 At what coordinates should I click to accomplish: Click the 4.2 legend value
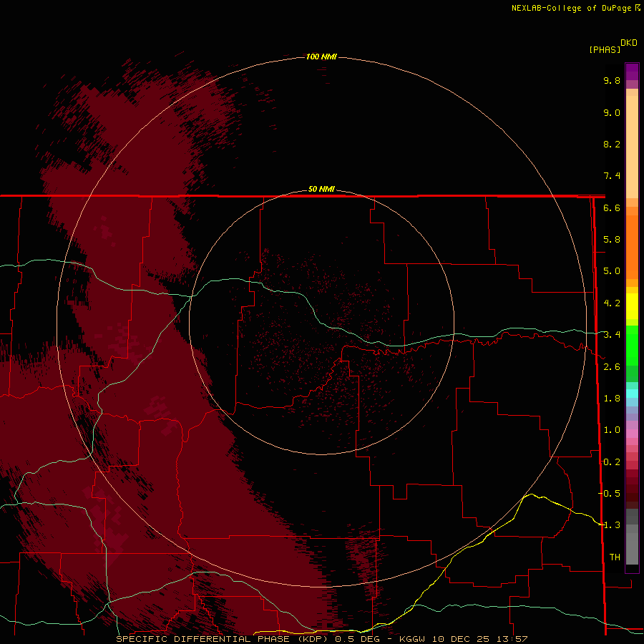pos(612,303)
